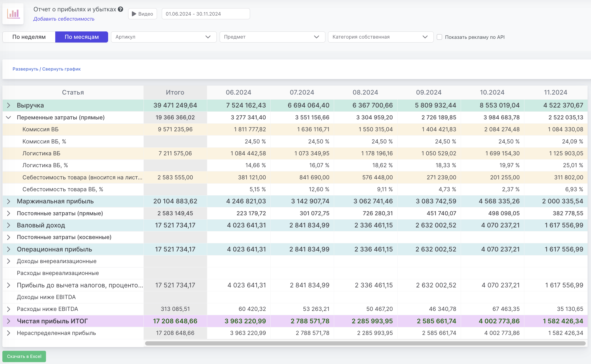This screenshot has height=364, width=591.
Task: Expand the Выручка row chevron
Action: tap(8, 105)
